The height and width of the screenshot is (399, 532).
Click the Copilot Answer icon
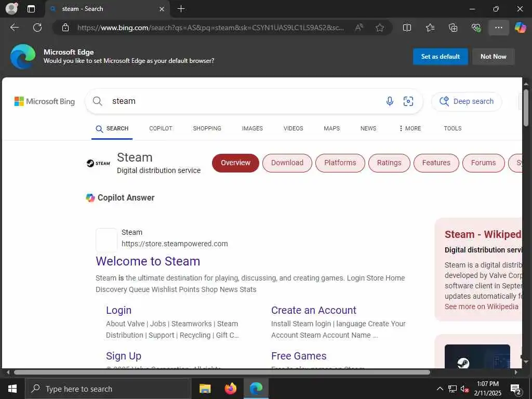tap(90, 198)
